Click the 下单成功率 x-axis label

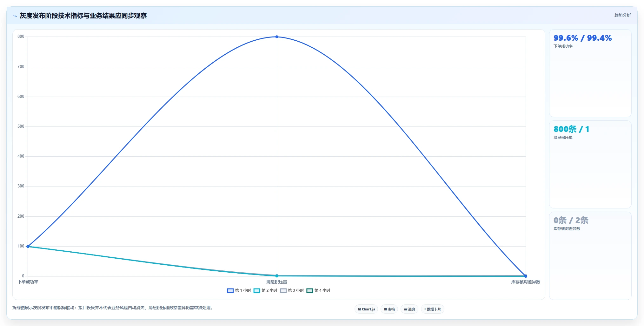(x=28, y=282)
